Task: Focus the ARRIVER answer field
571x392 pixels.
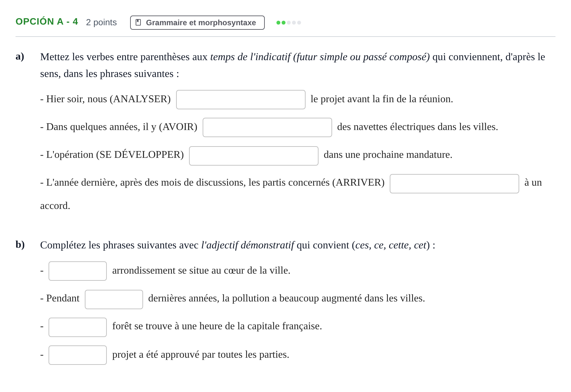Action: pos(454,184)
